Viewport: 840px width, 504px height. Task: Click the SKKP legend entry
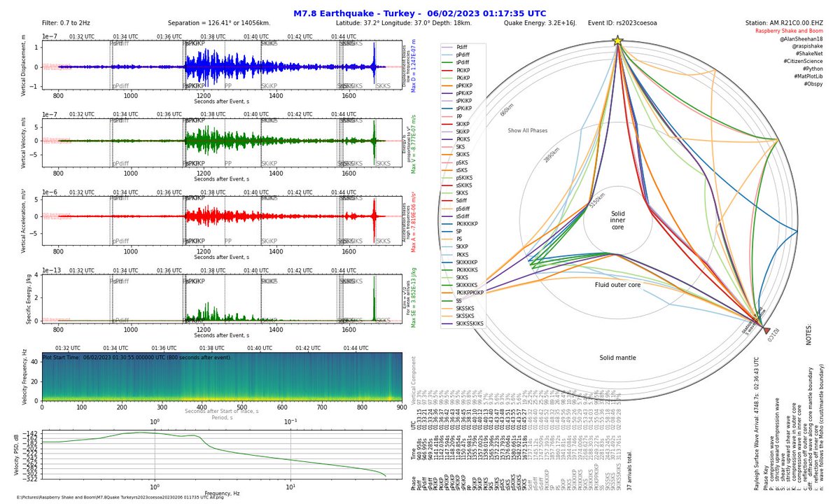click(x=456, y=247)
